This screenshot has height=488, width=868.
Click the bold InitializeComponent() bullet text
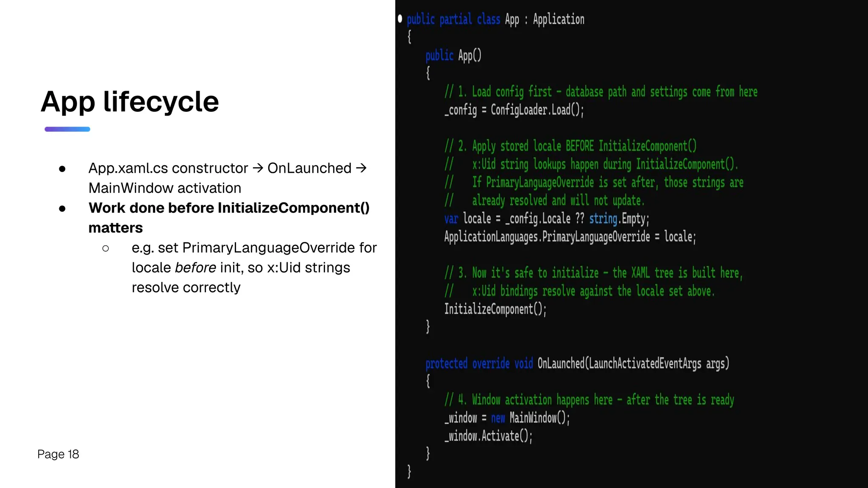click(229, 218)
